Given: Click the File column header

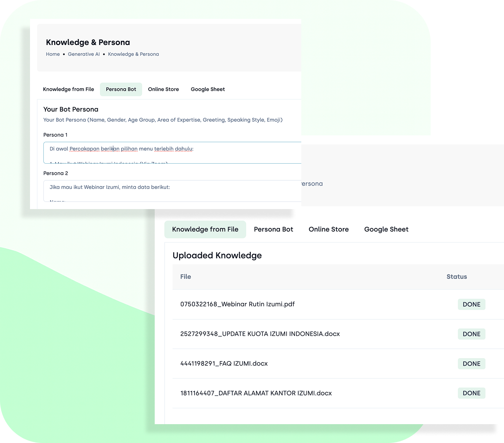Looking at the screenshot, I should pyautogui.click(x=186, y=277).
